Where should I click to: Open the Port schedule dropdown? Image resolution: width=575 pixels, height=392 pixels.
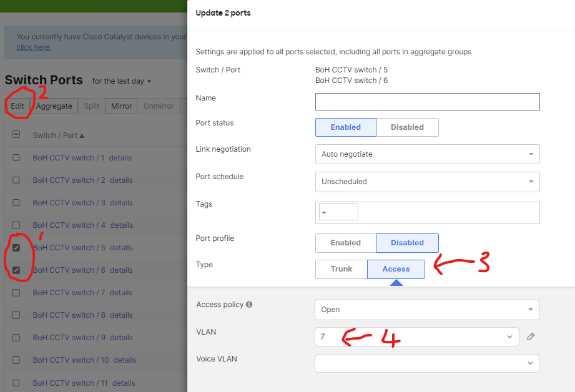[x=427, y=182]
